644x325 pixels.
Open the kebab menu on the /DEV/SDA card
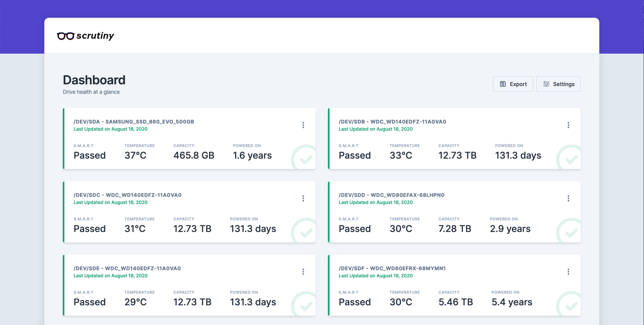[x=303, y=125]
